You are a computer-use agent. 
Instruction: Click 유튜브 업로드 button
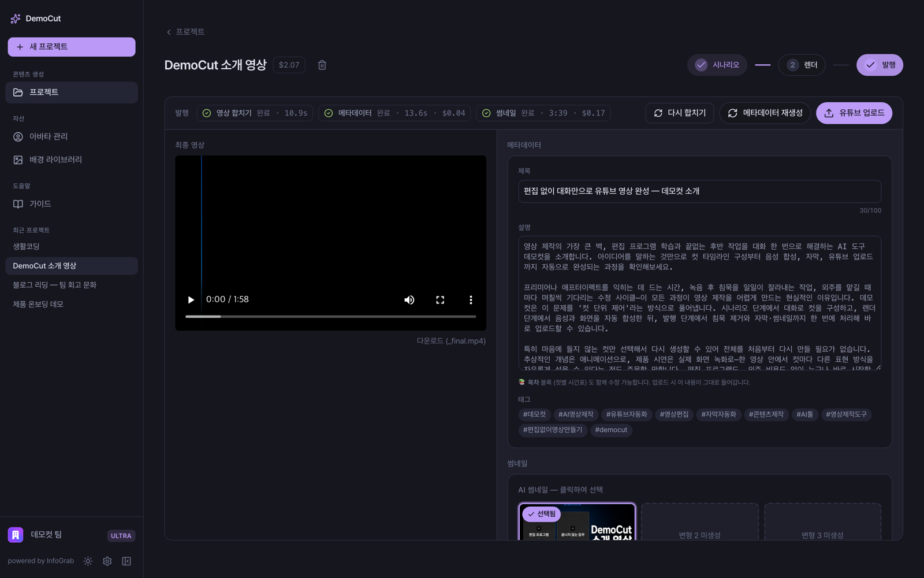[854, 113]
